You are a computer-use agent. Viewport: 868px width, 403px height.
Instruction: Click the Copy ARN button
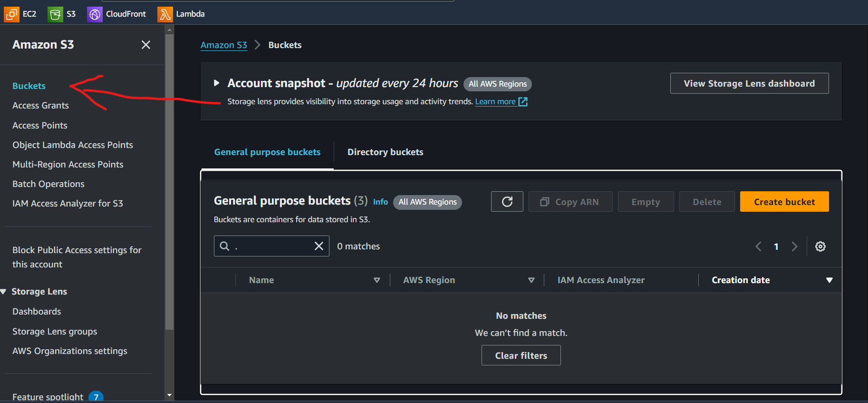(x=570, y=202)
